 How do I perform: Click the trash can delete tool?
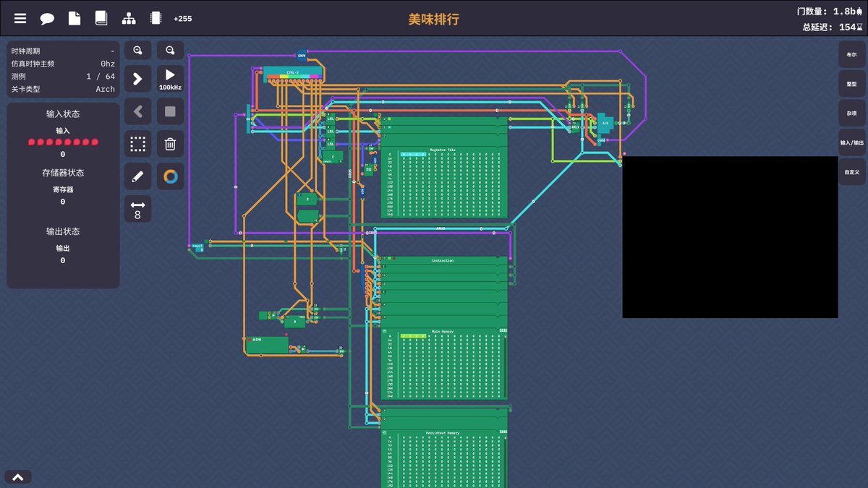[x=170, y=144]
